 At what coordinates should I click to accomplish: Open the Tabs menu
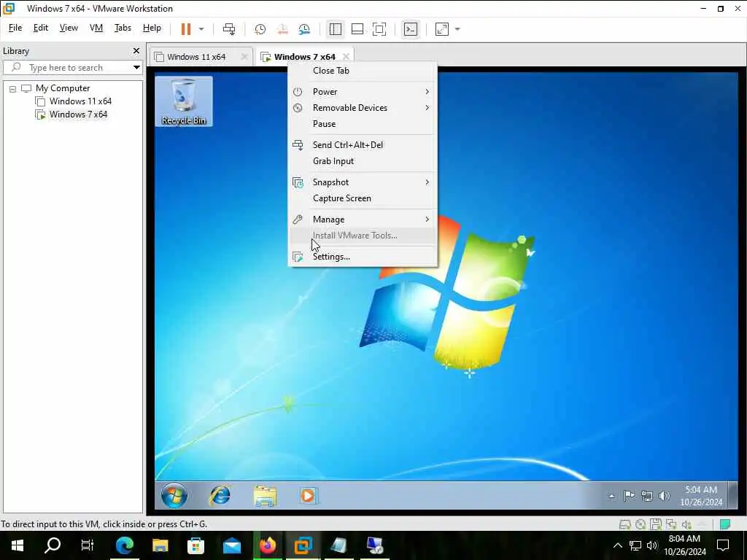[123, 28]
